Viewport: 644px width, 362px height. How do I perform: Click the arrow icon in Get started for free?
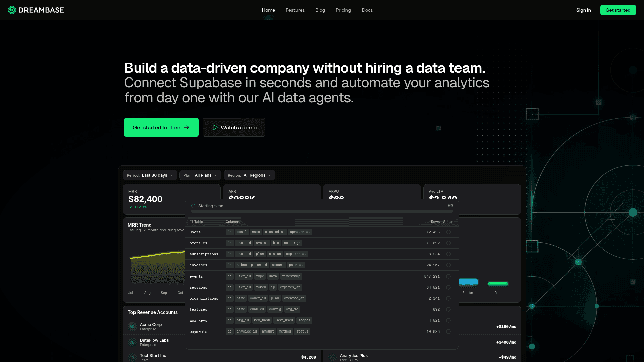(186, 127)
